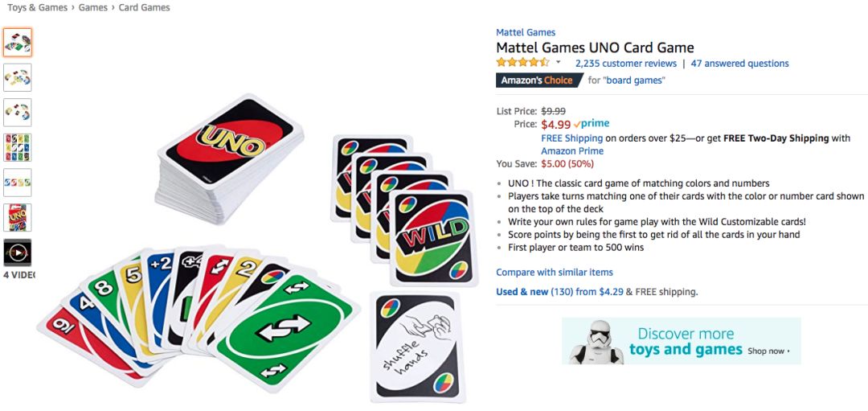Click the star rating icons

click(x=522, y=62)
